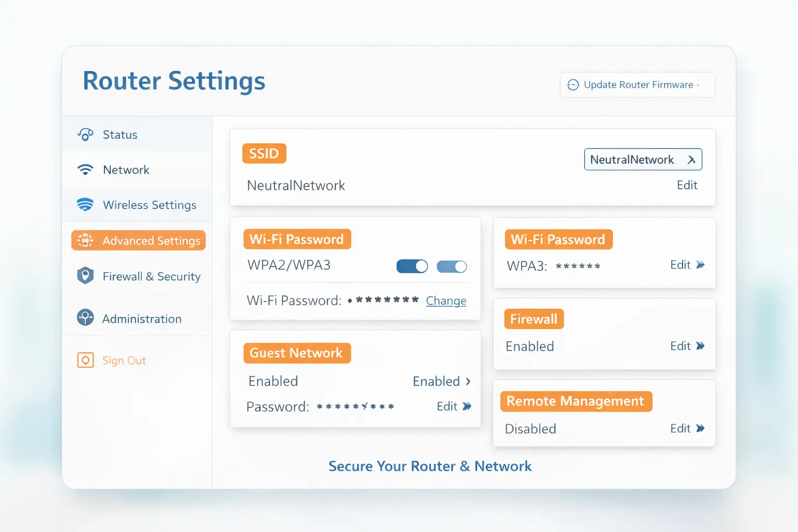The height and width of the screenshot is (532, 798).
Task: Expand Edit for Remote Management
Action: point(688,428)
